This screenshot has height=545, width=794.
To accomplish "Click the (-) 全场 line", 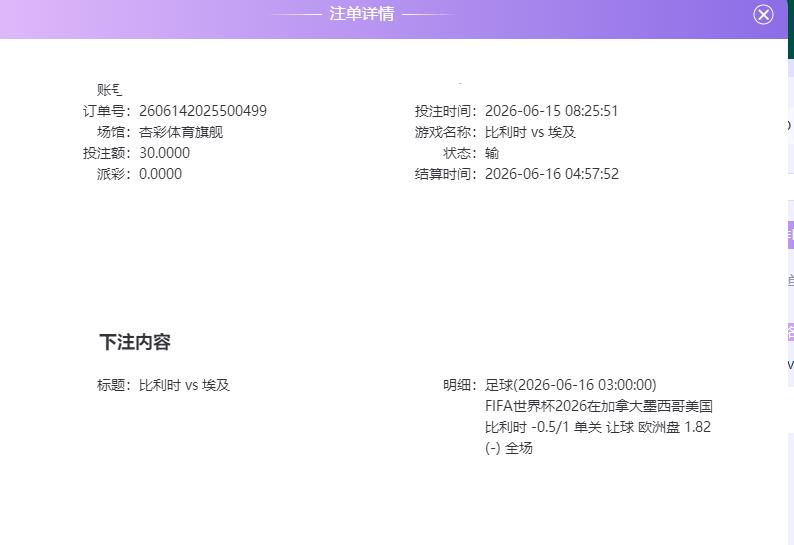I will 509,448.
